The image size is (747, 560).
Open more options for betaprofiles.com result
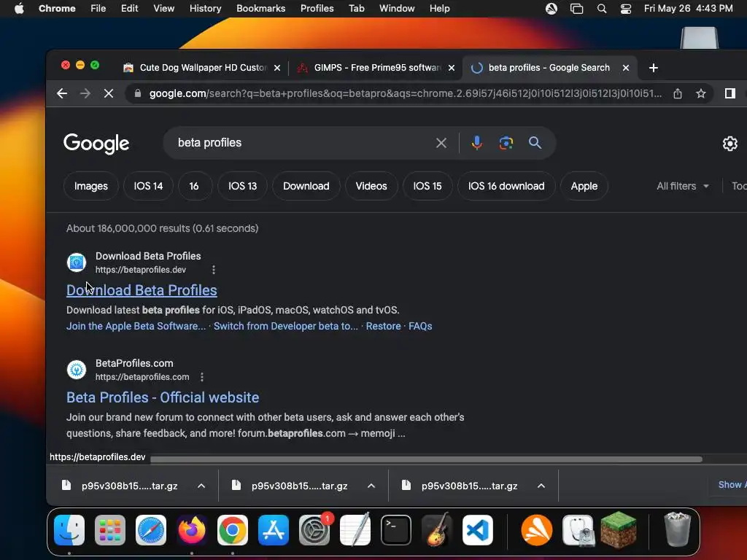[202, 377]
